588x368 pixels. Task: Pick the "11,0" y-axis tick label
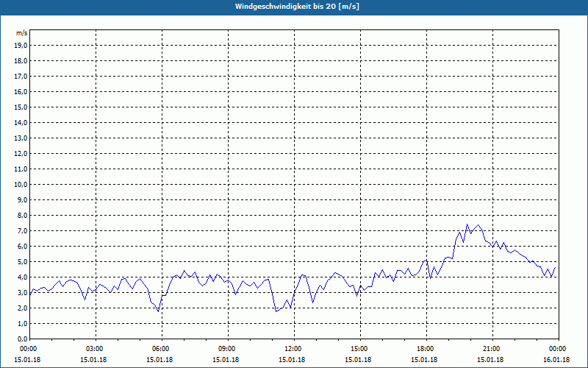21,169
